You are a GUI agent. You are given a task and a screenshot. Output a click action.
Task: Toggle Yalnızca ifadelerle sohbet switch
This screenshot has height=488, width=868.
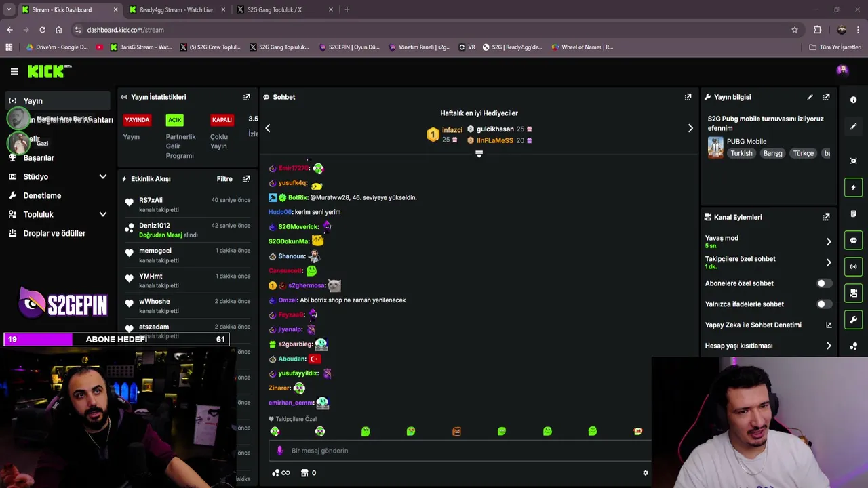point(823,304)
